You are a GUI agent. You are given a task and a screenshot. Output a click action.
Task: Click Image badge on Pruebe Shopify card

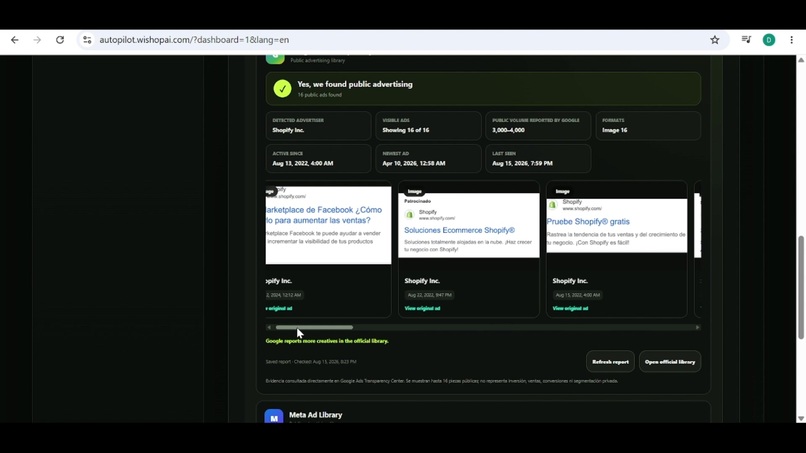point(562,191)
